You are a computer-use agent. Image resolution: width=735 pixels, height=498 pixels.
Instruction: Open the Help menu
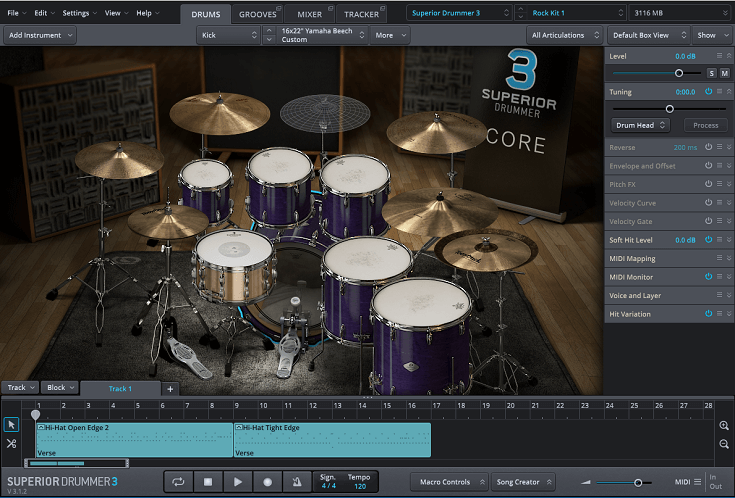(x=147, y=13)
